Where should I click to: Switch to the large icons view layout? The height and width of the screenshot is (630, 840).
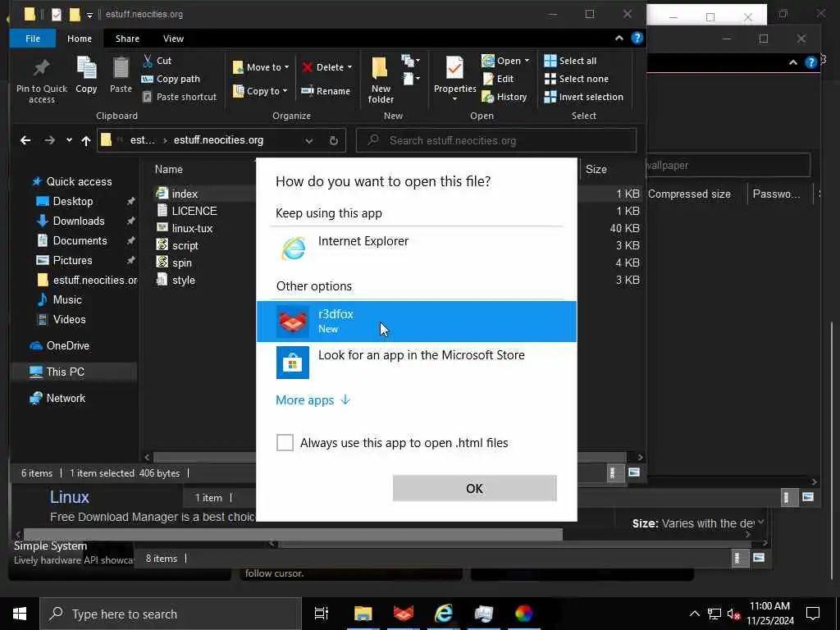pyautogui.click(x=634, y=472)
